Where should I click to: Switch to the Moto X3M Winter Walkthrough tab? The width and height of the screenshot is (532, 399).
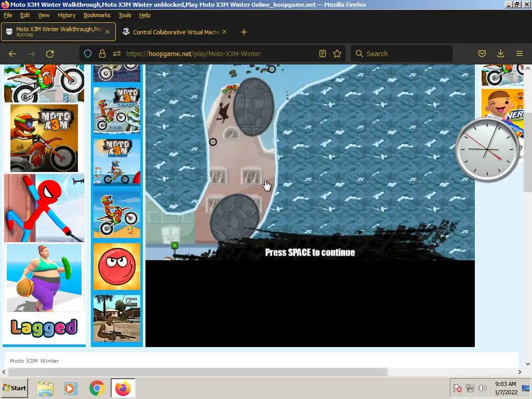58,32
